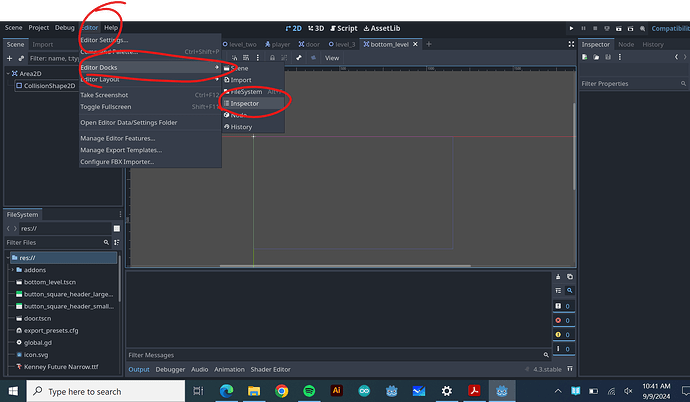Choose Manage Editor Features entry
Screen dimensions: 690x402
150,138
